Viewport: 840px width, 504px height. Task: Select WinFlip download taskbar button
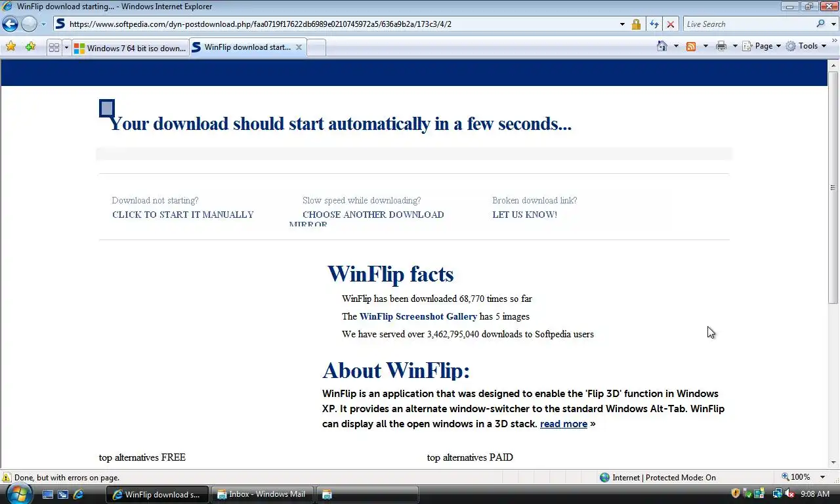pyautogui.click(x=157, y=494)
